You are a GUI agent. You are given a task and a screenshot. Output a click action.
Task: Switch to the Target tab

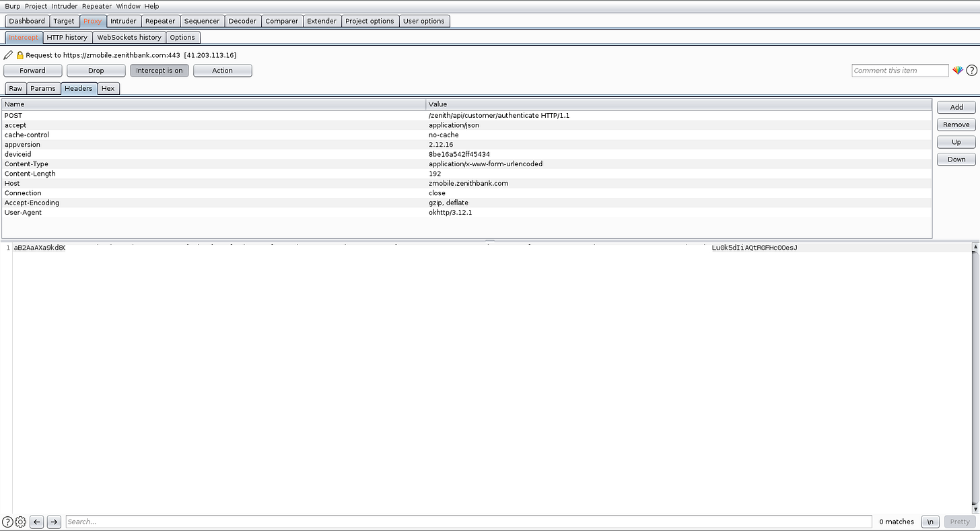tap(64, 21)
